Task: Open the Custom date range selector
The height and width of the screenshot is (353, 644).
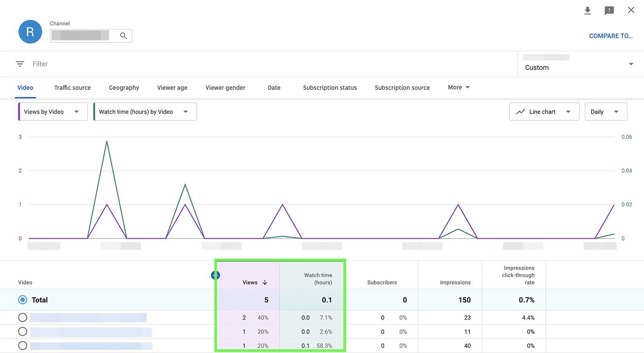Action: pyautogui.click(x=579, y=64)
